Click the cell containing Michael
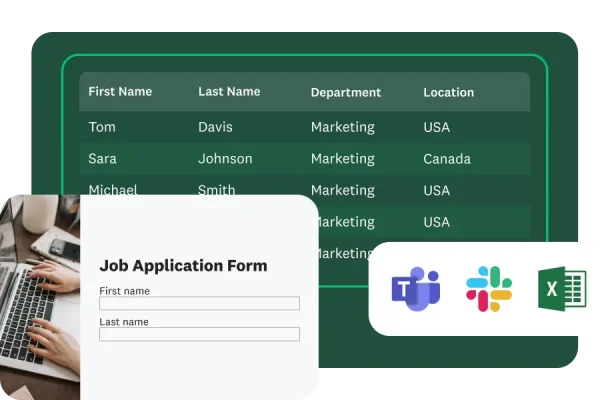610x400 pixels. pyautogui.click(x=113, y=189)
